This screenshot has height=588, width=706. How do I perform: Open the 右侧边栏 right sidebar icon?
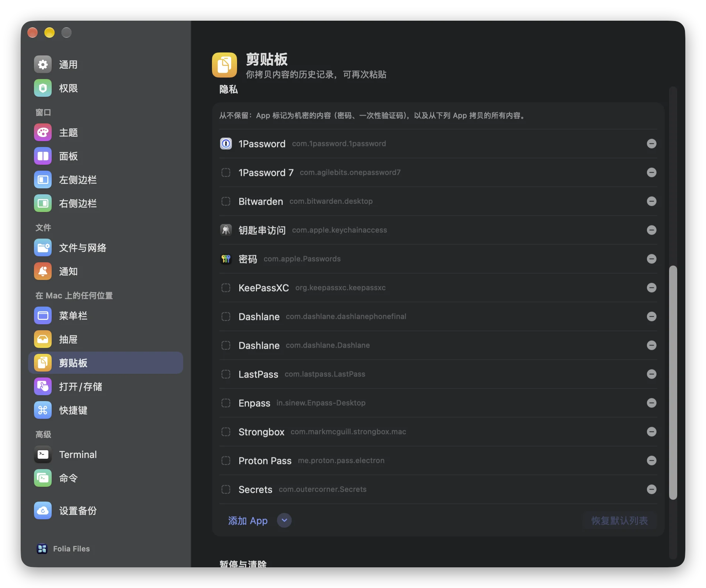pyautogui.click(x=43, y=204)
